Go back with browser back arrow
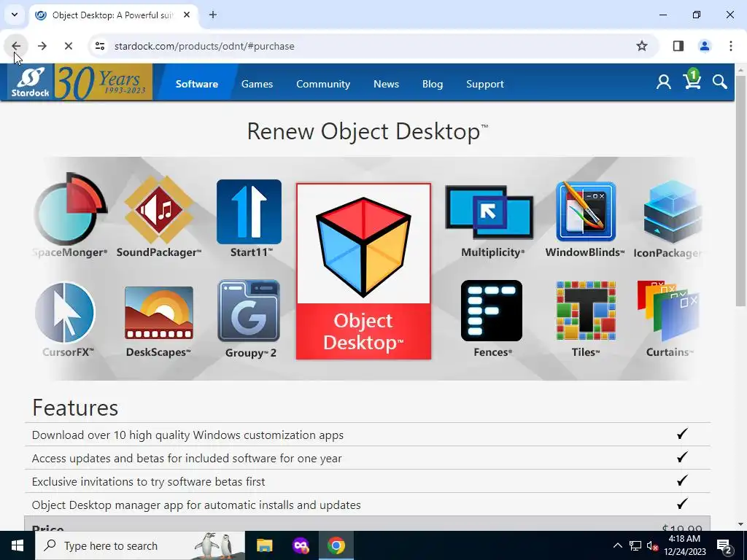This screenshot has height=560, width=747. 16,46
